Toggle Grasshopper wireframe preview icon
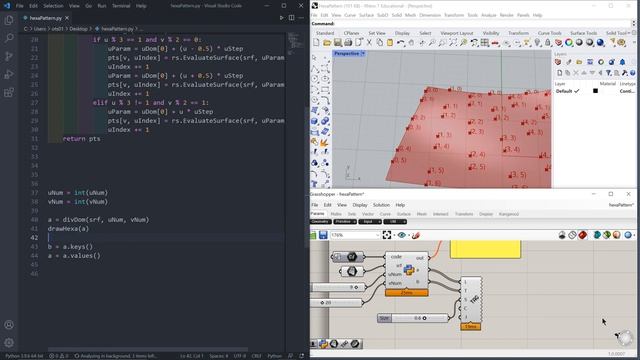Screen dimensions: 640x360 [572, 235]
